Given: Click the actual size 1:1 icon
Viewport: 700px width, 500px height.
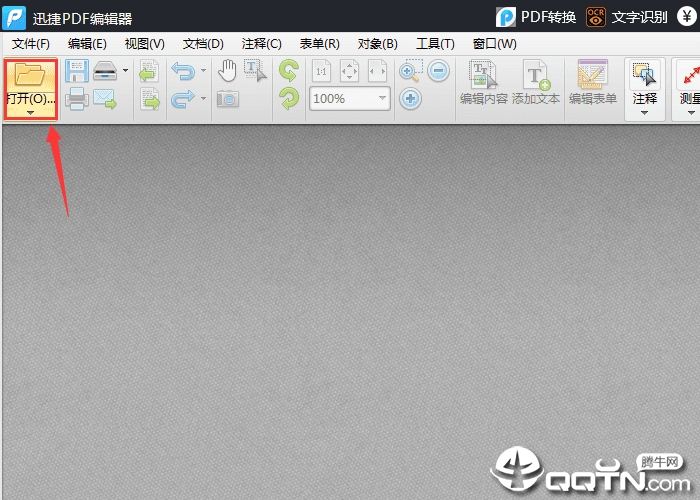Looking at the screenshot, I should tap(322, 71).
